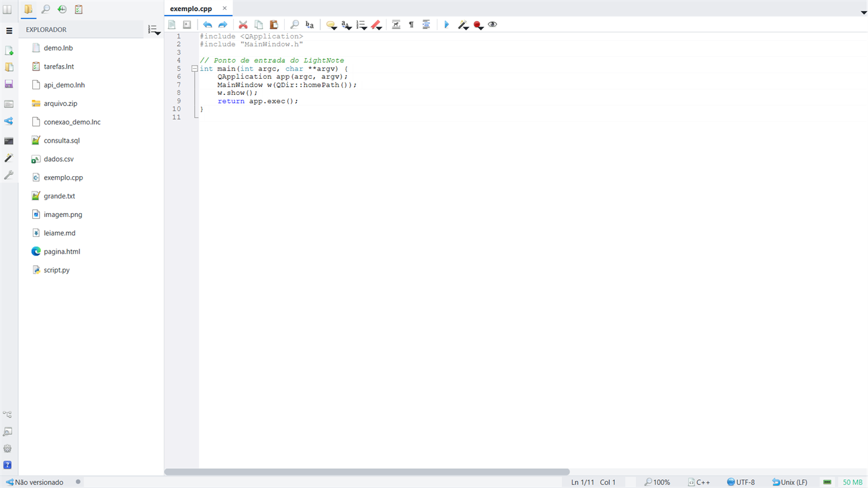Click the horizontal scrollbar of the editor
868x488 pixels.
(367, 472)
